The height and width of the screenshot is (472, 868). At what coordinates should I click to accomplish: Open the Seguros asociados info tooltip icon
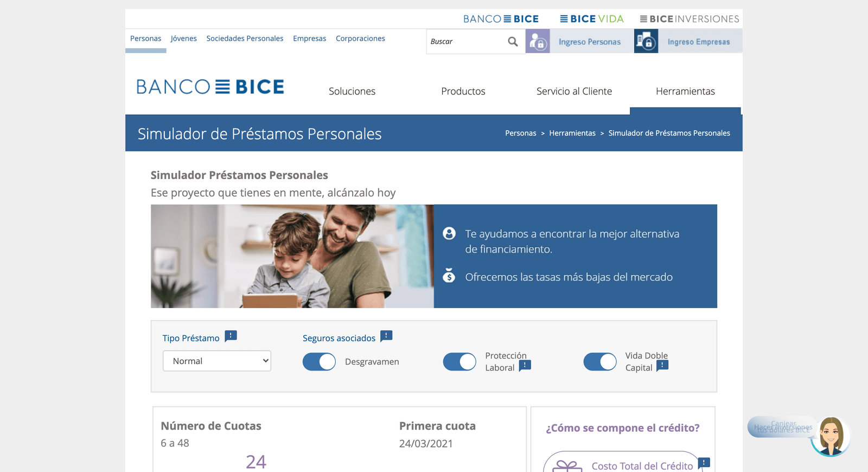click(x=386, y=336)
